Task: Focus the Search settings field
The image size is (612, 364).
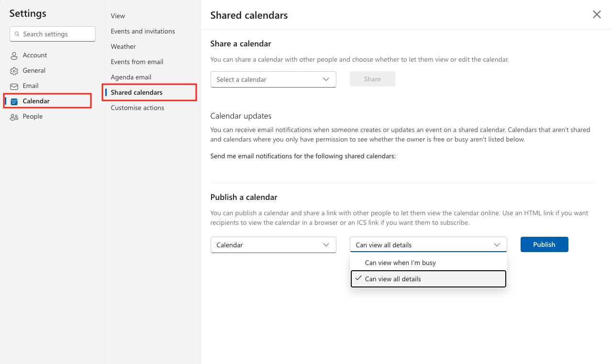Action: pyautogui.click(x=53, y=34)
